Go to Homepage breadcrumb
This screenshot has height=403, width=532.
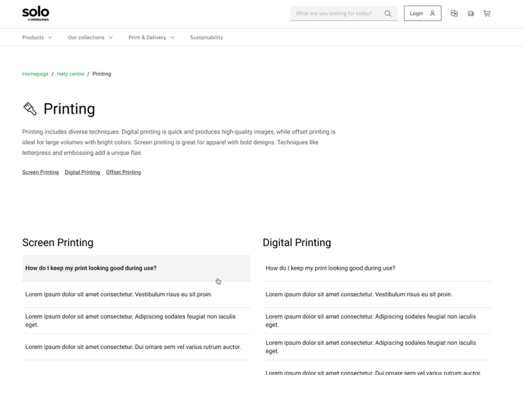tap(35, 74)
